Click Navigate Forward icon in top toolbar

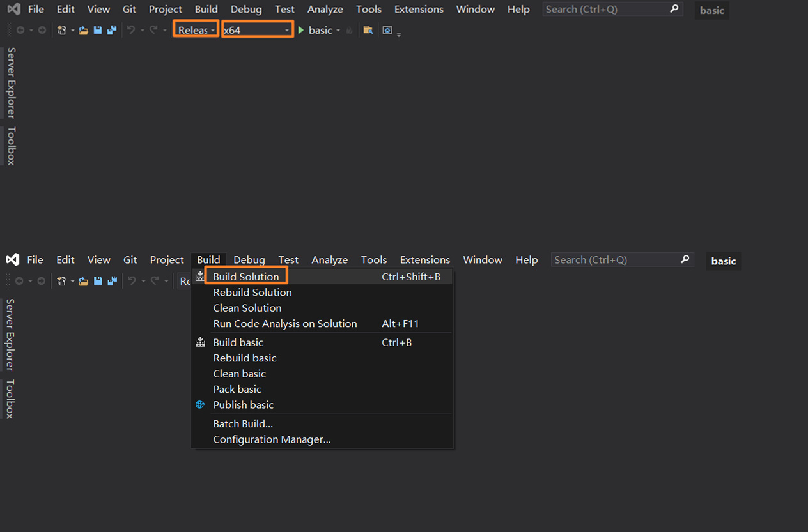tap(42, 30)
